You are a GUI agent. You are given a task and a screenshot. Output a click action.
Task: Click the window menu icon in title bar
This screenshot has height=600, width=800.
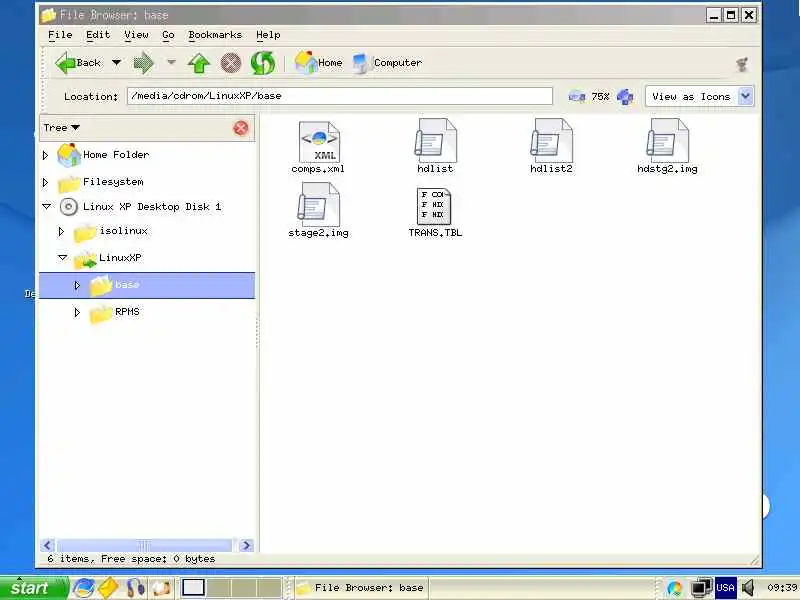point(48,15)
